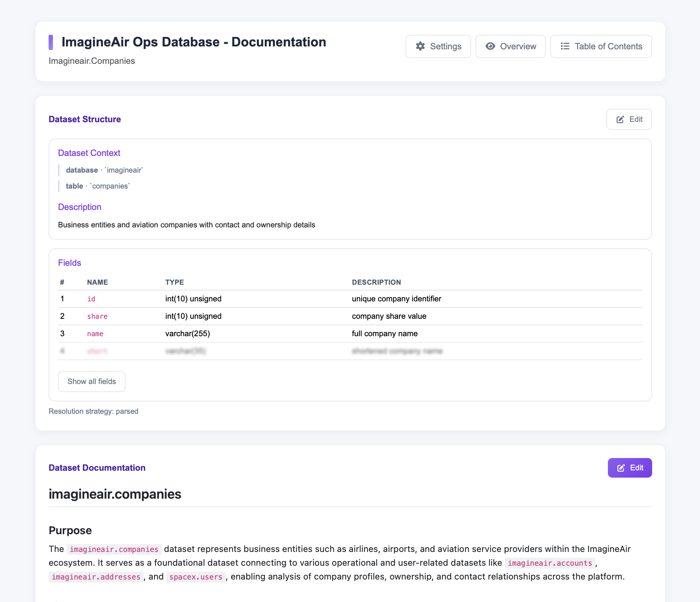
Task: Click the Dataset Structure heading
Action: coord(85,119)
